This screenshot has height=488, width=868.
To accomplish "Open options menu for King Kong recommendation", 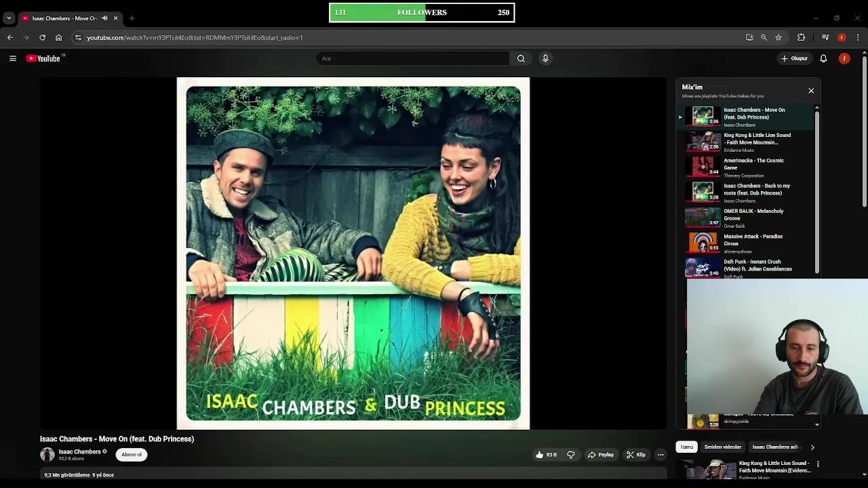I will tap(818, 464).
